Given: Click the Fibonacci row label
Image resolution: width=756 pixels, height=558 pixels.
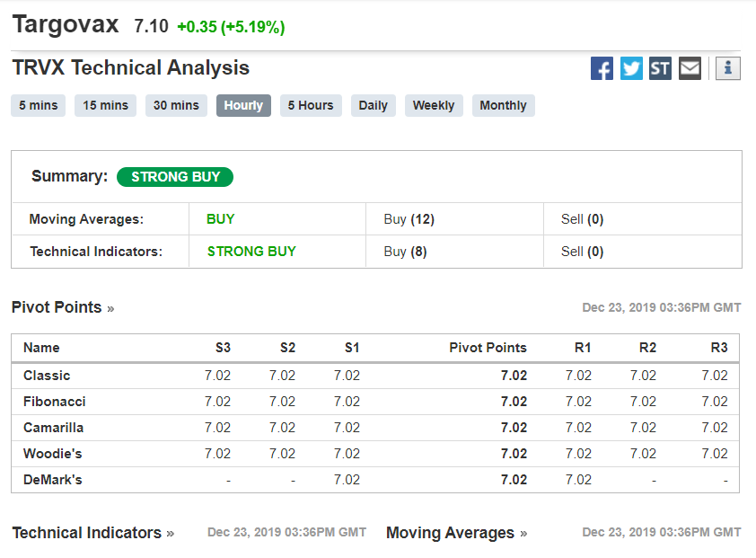Looking at the screenshot, I should (55, 402).
